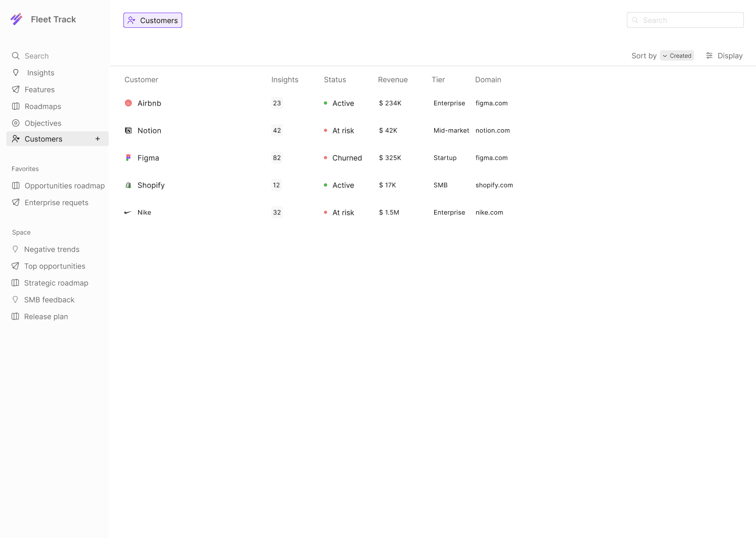The height and width of the screenshot is (538, 756).
Task: Toggle the Churned status dot for Figma
Action: point(325,158)
